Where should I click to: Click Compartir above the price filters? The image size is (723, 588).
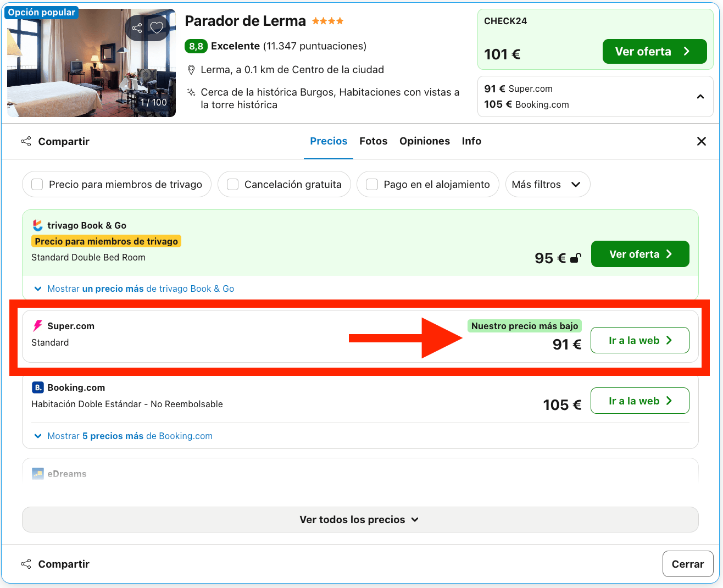pyautogui.click(x=55, y=142)
